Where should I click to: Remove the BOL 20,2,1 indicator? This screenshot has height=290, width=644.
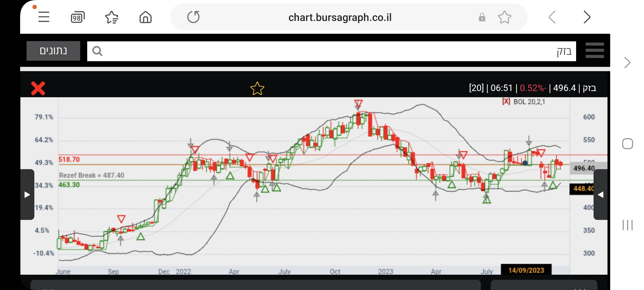506,102
